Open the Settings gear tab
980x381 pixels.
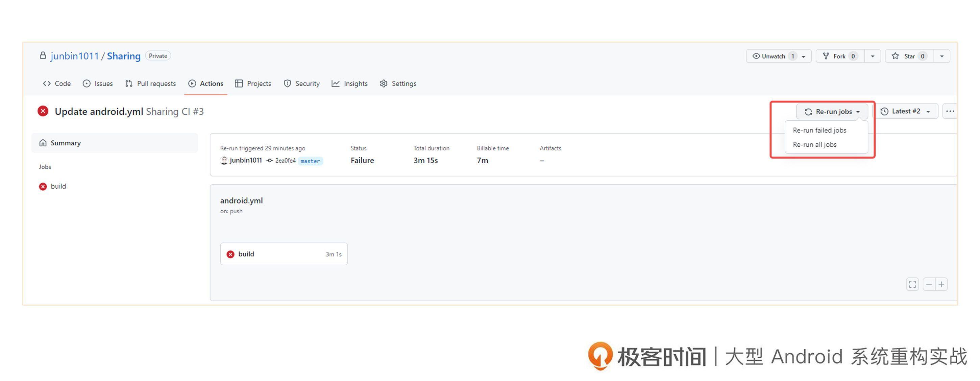398,84
